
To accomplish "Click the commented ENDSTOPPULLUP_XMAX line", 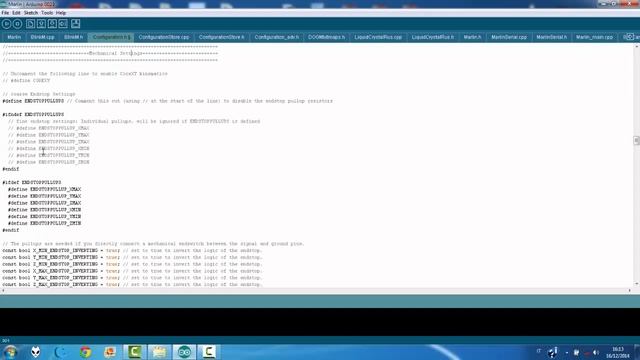I will 49,128.
